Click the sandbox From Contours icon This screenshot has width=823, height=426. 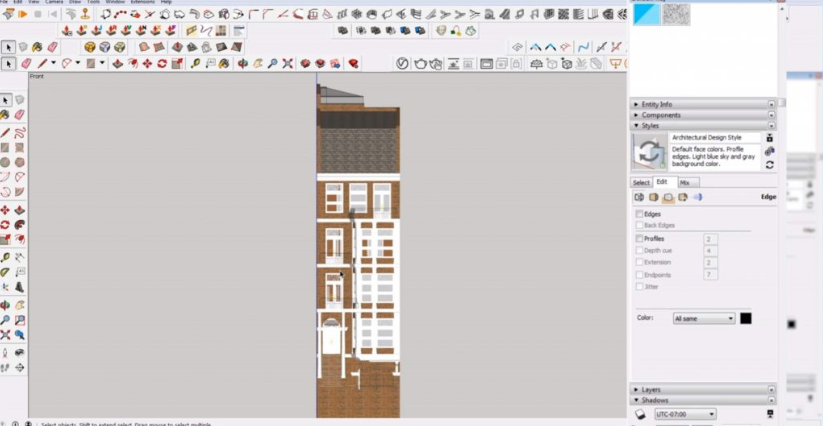[x=144, y=47]
